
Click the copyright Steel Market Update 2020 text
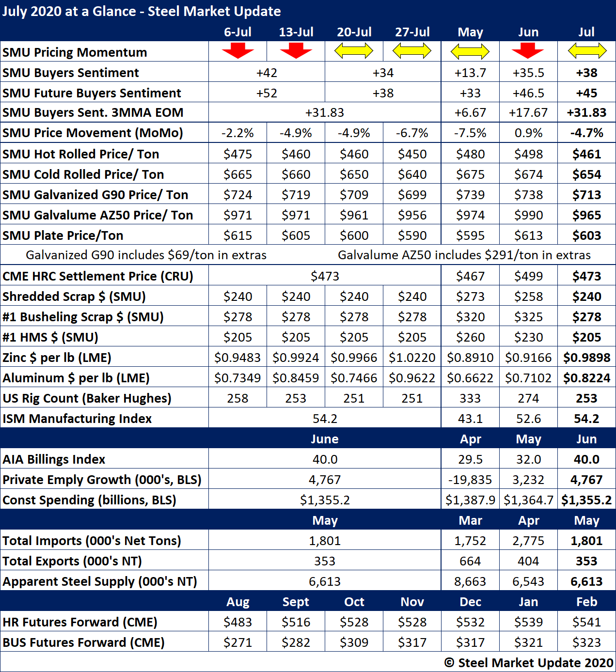click(x=529, y=662)
